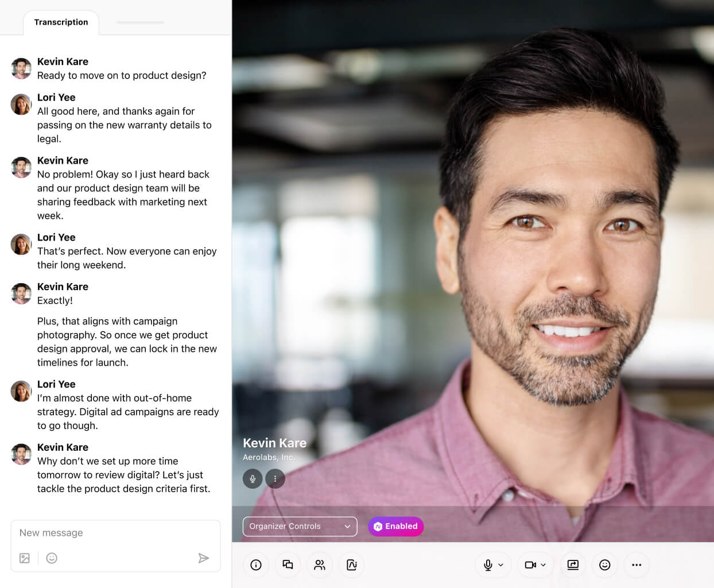Click the attach image icon below the message field
The width and height of the screenshot is (714, 588).
click(24, 558)
